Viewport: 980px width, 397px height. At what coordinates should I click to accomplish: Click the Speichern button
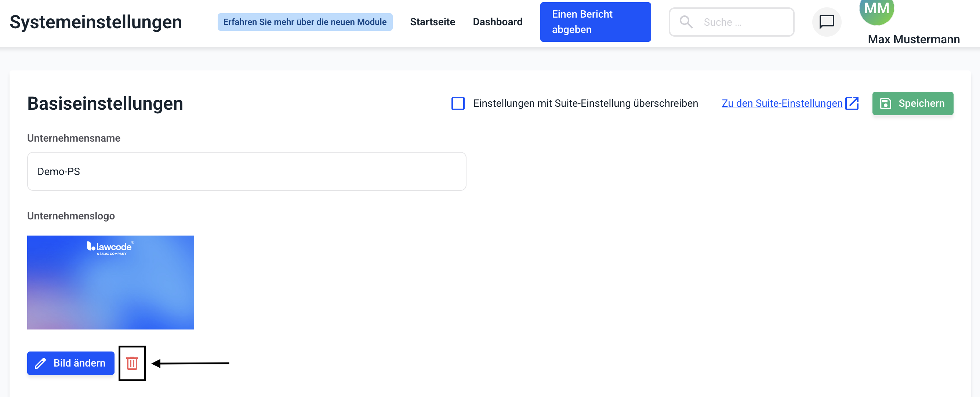(912, 103)
